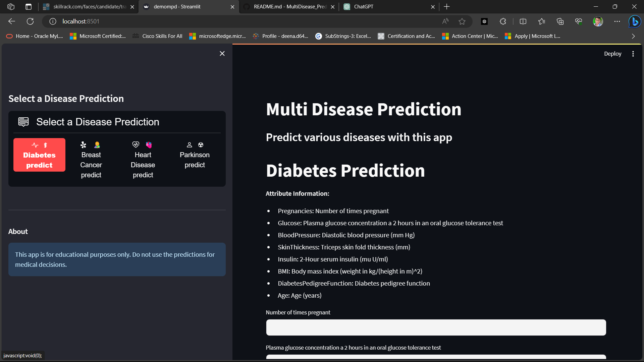Expand the favorites bar overflow chevron
The image size is (644, 362).
(x=633, y=36)
